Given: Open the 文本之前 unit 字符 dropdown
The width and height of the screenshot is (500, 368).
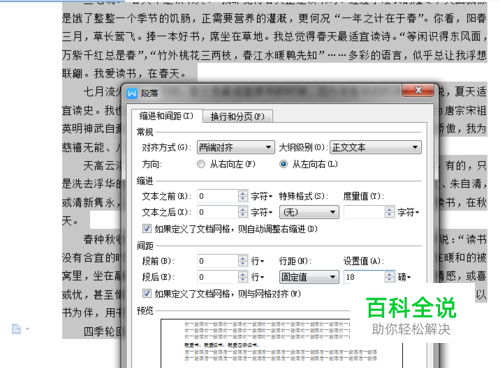Looking at the screenshot, I should [x=262, y=196].
